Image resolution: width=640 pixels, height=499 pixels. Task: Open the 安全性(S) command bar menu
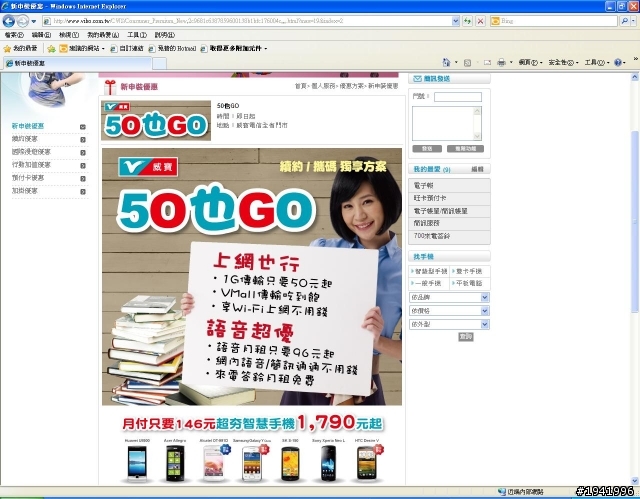563,62
